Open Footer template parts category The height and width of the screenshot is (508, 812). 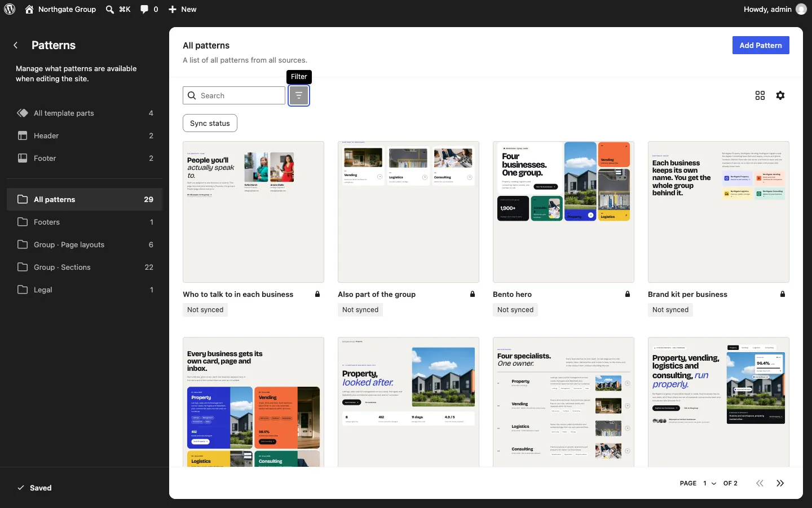tap(85, 158)
